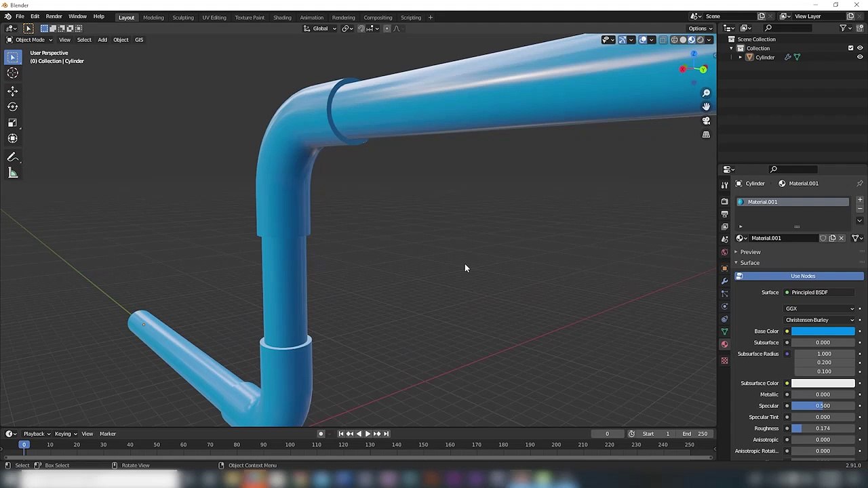
Task: Click the Principled BSDF surface button
Action: pyautogui.click(x=821, y=292)
